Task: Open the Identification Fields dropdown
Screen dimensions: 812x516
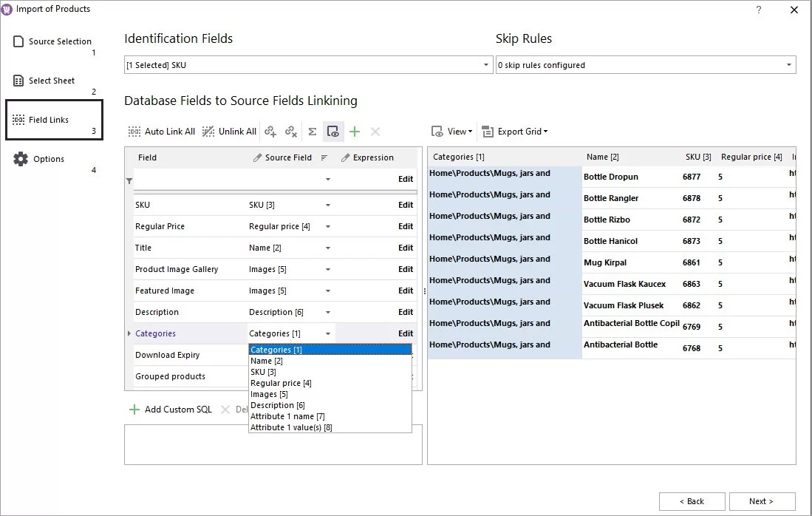Action: tap(487, 64)
